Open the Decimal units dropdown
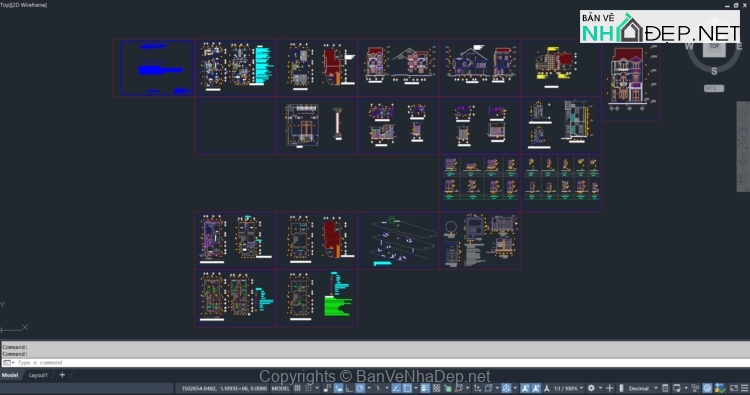750x395 pixels. (x=642, y=388)
